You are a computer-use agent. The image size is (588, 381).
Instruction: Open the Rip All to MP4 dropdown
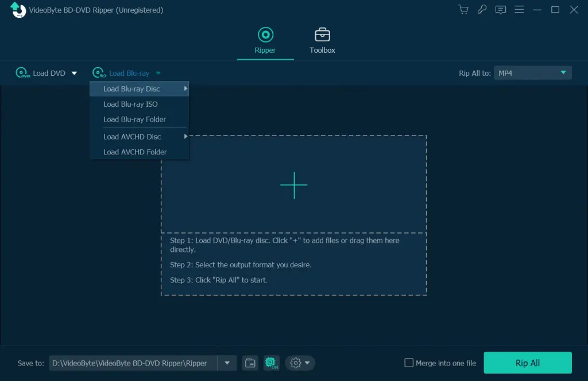point(532,73)
